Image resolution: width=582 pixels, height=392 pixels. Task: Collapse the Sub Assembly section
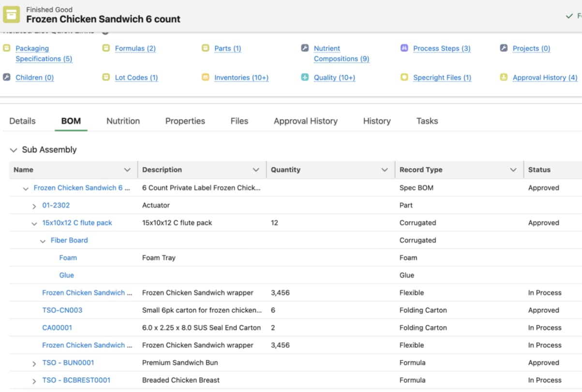[14, 150]
